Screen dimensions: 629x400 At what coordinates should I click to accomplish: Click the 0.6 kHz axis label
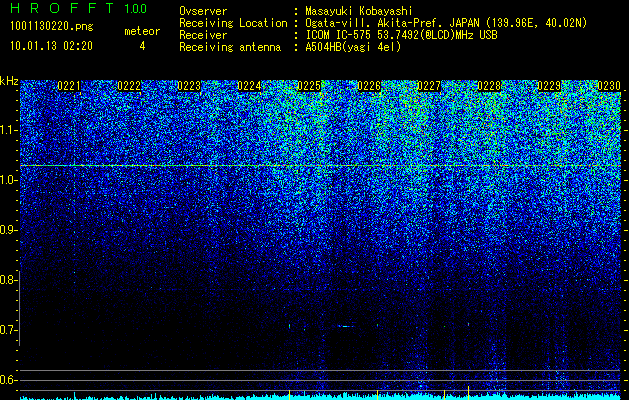click(8, 380)
